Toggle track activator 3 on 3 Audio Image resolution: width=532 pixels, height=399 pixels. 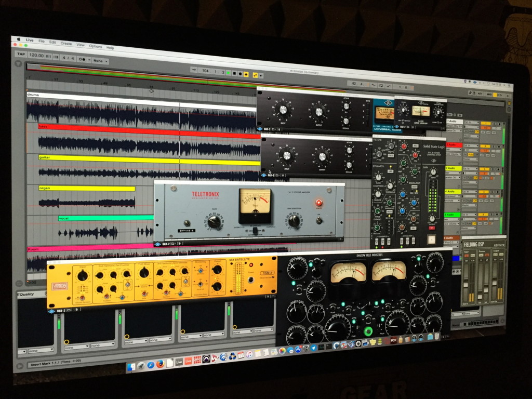click(x=485, y=169)
